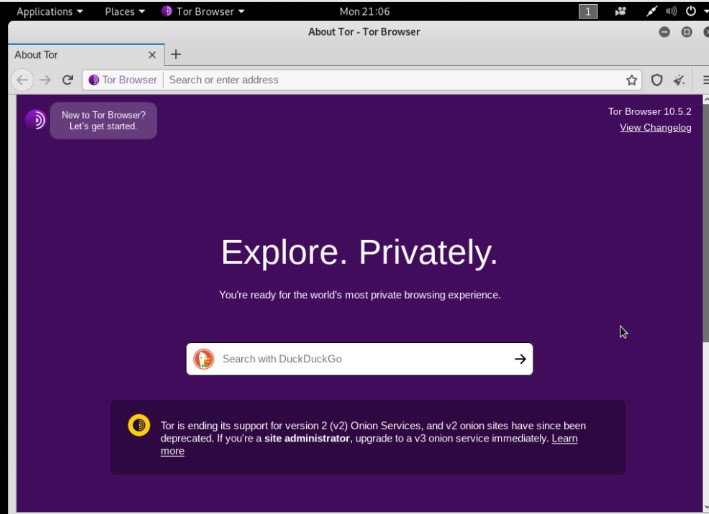The image size is (709, 514).
Task: Click the network connection icon in the top bar
Action: (x=651, y=11)
